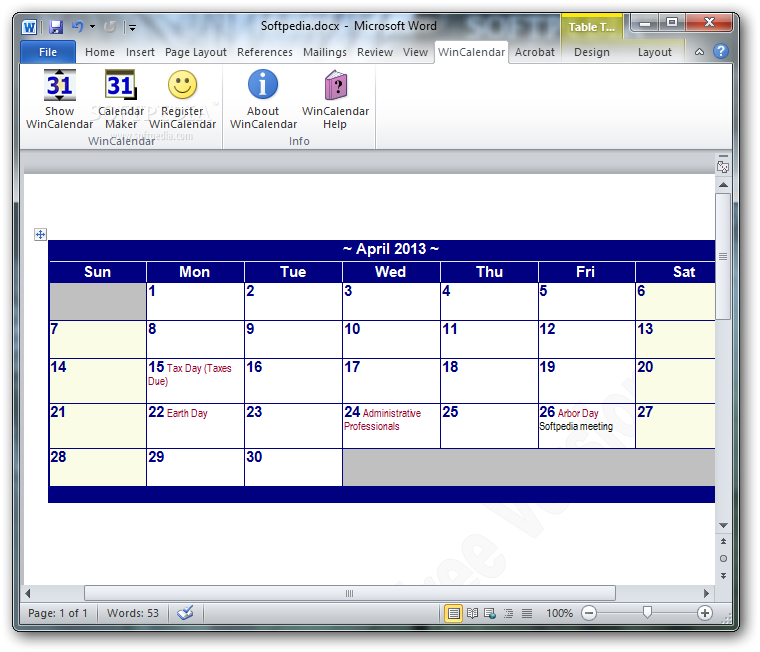
Task: Click the Zoom In plus button
Action: pos(705,613)
